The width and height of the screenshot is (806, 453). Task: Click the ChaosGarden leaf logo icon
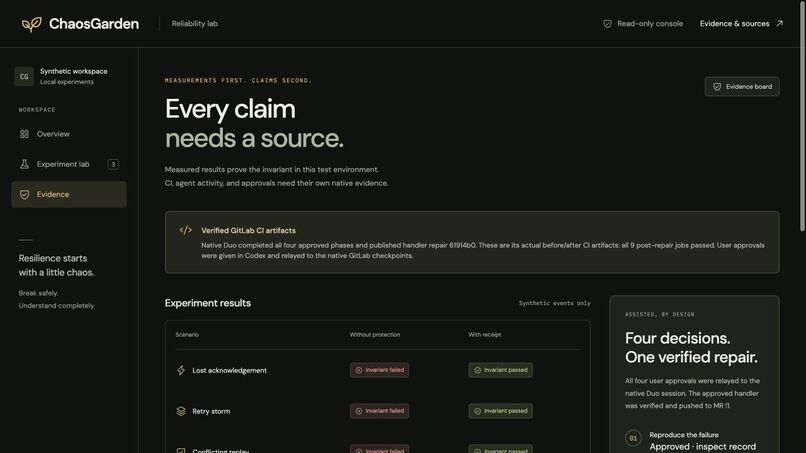[x=31, y=24]
